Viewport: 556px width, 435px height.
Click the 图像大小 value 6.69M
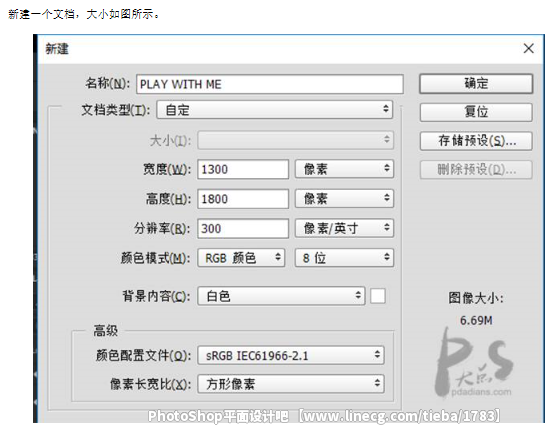click(x=476, y=320)
